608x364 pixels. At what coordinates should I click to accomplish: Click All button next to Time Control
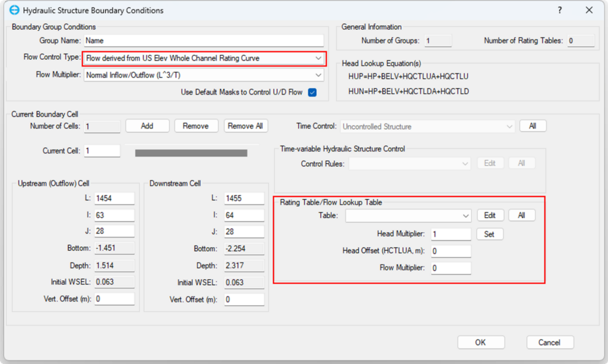pos(533,126)
